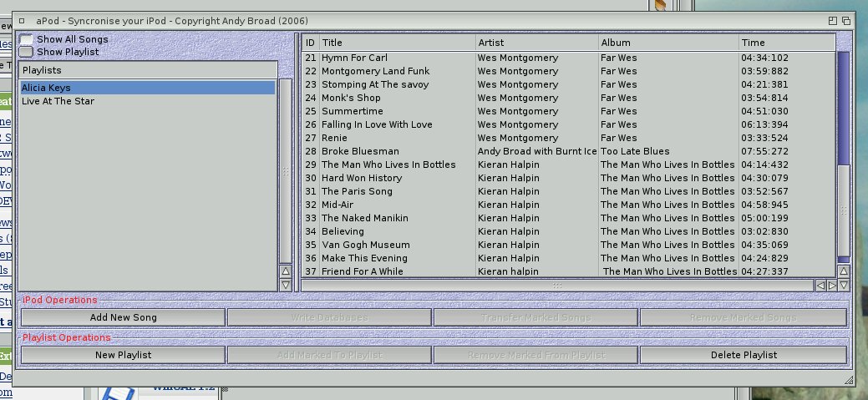Enable the Show All Songs checkbox
Viewport: 868px width, 400px height.
point(27,39)
